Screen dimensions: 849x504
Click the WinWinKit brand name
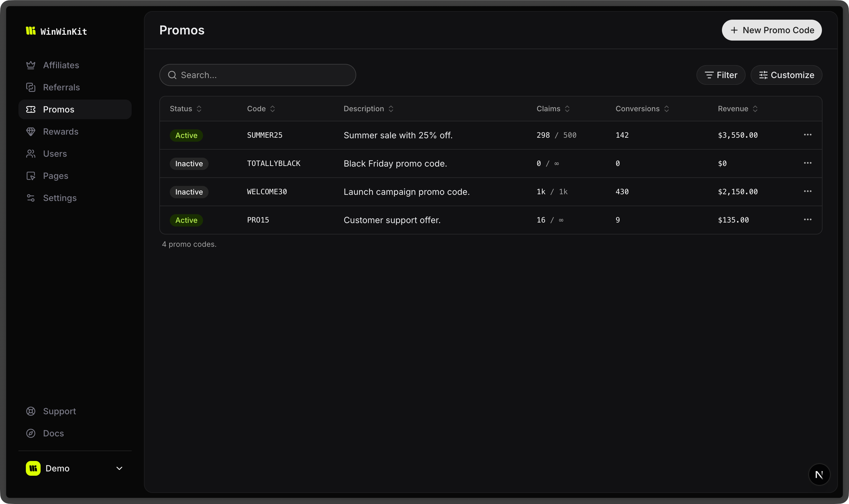64,32
